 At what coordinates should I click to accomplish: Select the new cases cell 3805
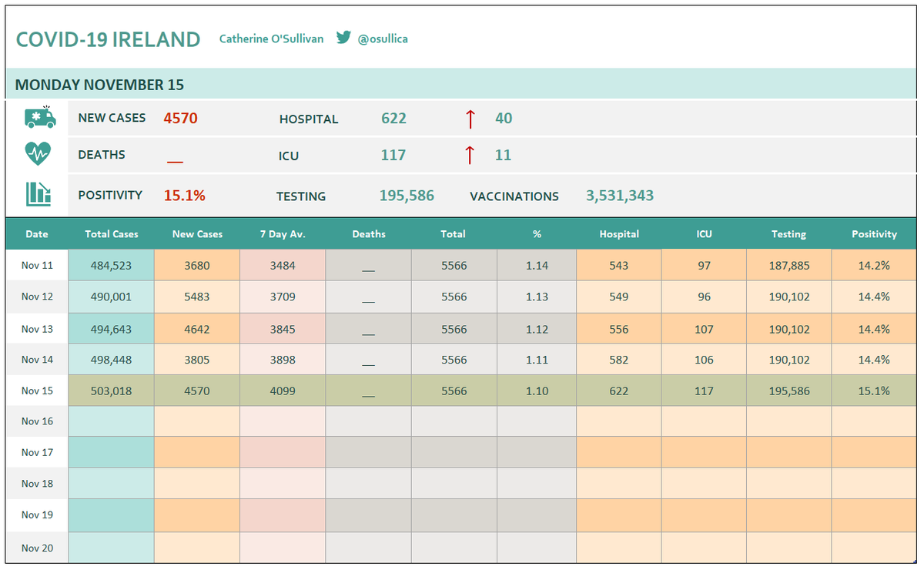coord(197,360)
